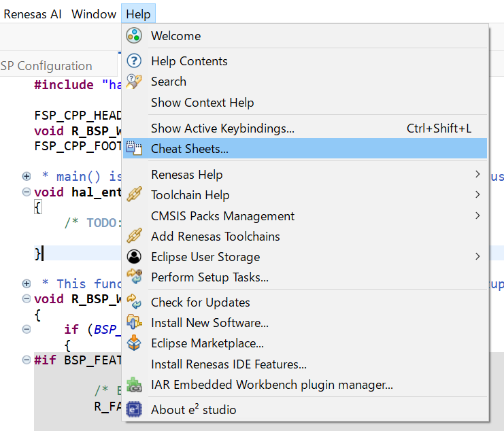Choose Cheat Sheets... menu entry
The height and width of the screenshot is (431, 504).
coord(305,148)
